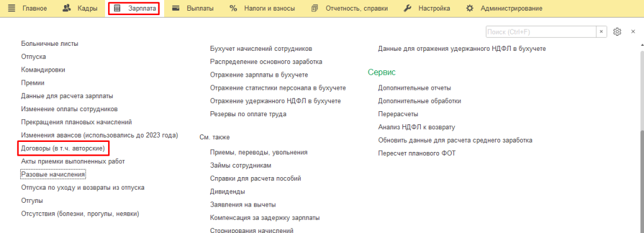Open Отчетность, справки section
The height and width of the screenshot is (233, 644).
[x=357, y=8]
